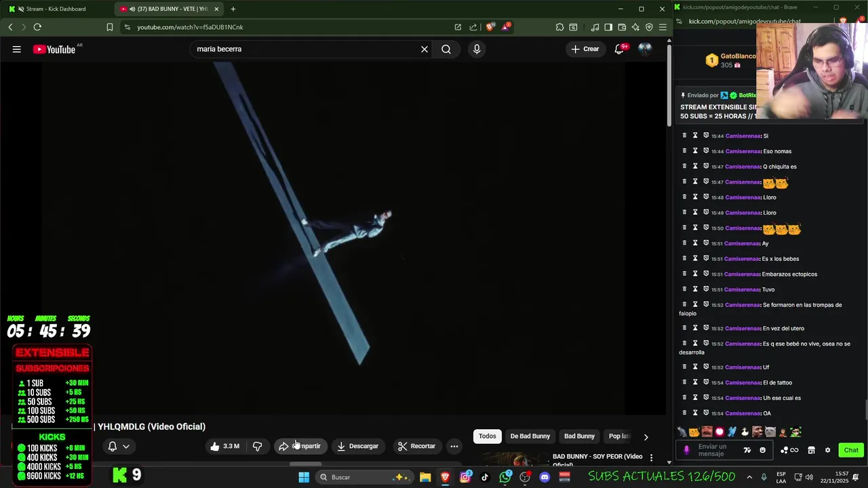This screenshot has width=868, height=488.
Task: Select the Pop latino filter chip
Action: pyautogui.click(x=619, y=436)
